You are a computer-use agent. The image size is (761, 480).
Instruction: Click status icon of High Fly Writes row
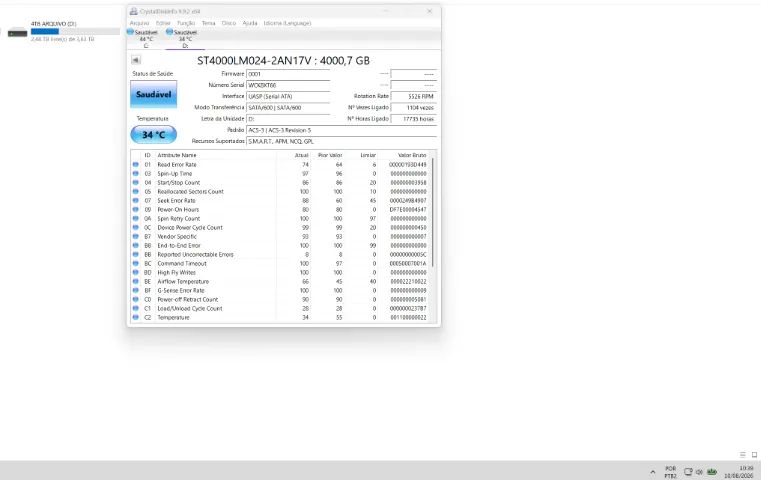tap(135, 272)
